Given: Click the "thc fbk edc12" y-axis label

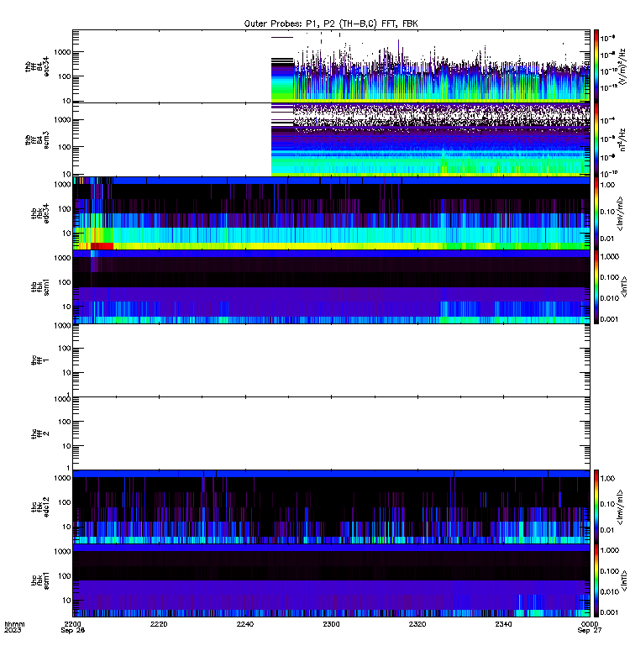Looking at the screenshot, I should coord(39,507).
